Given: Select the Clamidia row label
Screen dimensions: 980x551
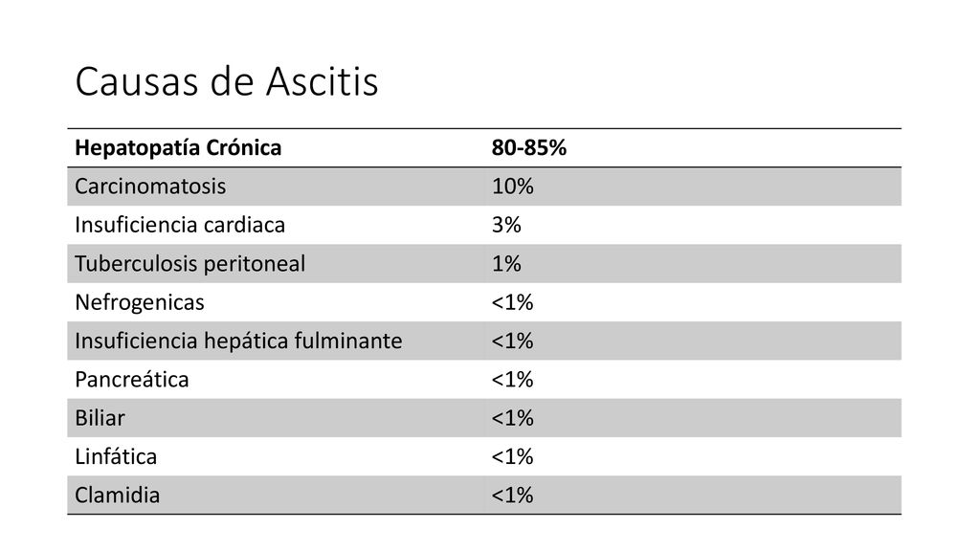Looking at the screenshot, I should tap(118, 496).
